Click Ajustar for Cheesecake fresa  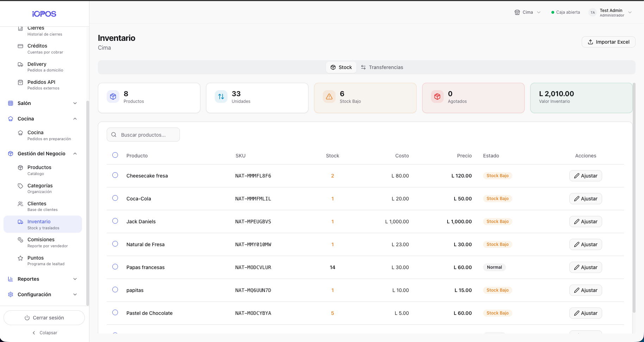pyautogui.click(x=586, y=176)
